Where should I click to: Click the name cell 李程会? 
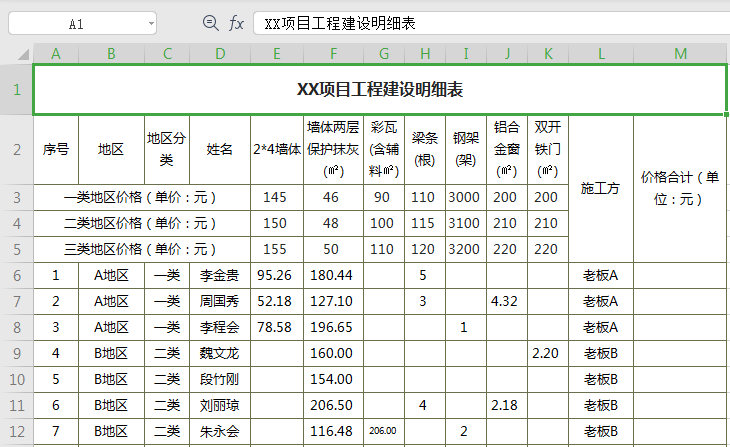[220, 327]
